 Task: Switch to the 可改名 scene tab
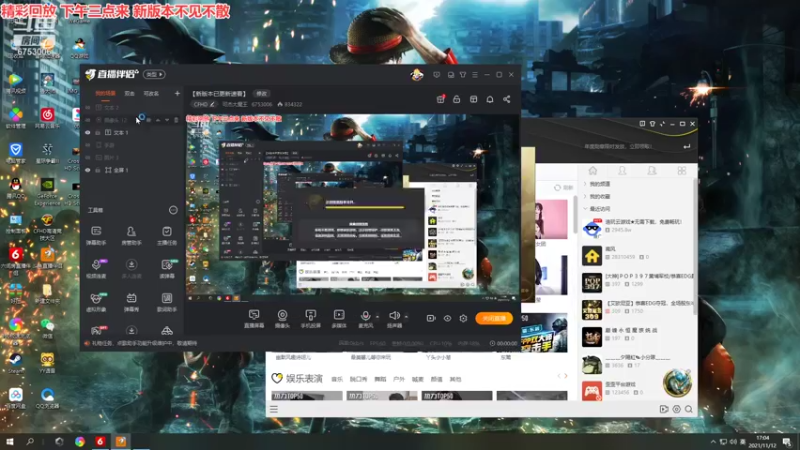coord(151,94)
